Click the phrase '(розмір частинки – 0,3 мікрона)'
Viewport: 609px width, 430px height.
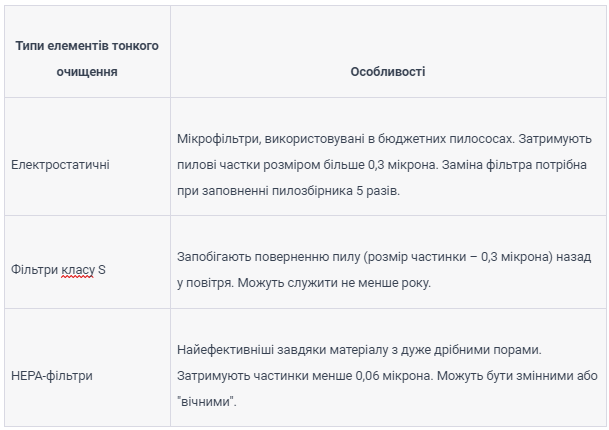pyautogui.click(x=458, y=257)
